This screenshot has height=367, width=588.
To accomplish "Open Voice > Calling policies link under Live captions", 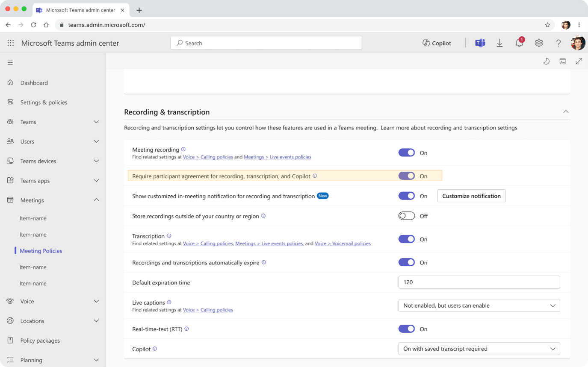I will click(x=208, y=310).
